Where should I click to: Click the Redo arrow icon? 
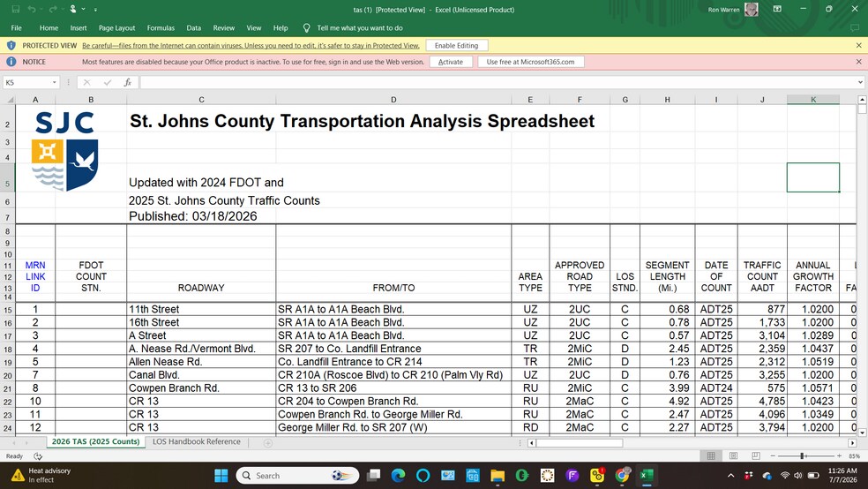(53, 10)
